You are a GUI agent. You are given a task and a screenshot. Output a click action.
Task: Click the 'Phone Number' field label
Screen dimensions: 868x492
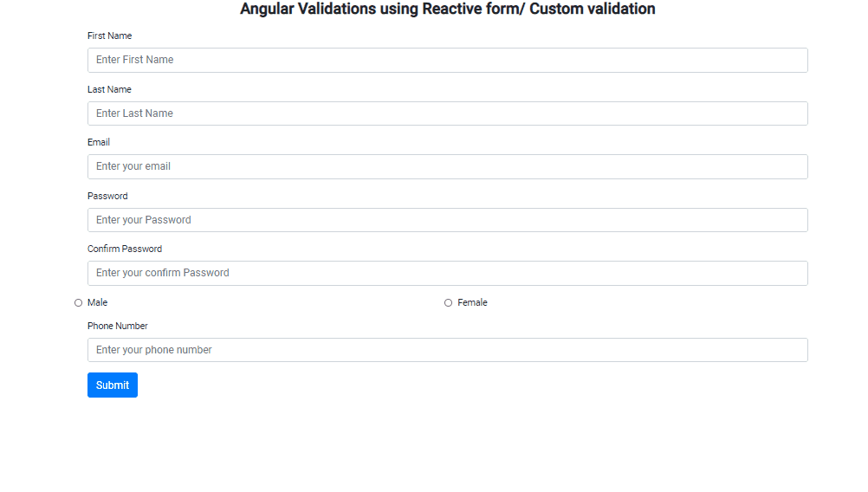pos(117,326)
